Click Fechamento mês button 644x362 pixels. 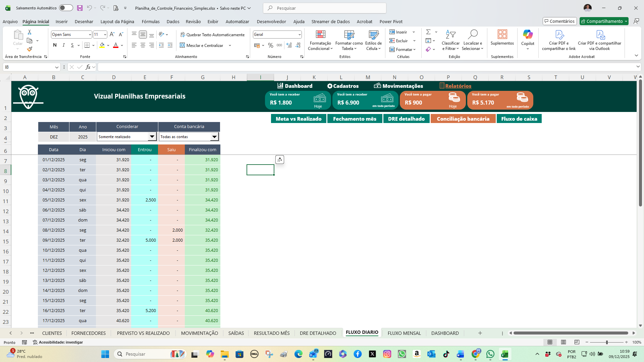coord(355,119)
